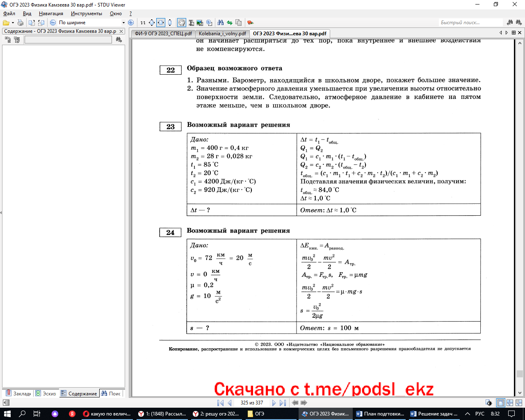Open the display settings brightness icon
Image resolution: width=525 pixels, height=420 pixels.
coord(488,403)
